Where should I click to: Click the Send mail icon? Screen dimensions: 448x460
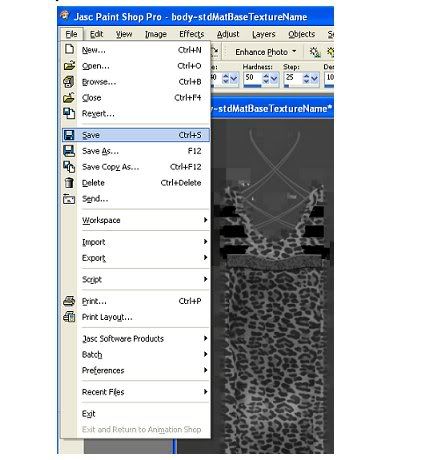point(69,199)
